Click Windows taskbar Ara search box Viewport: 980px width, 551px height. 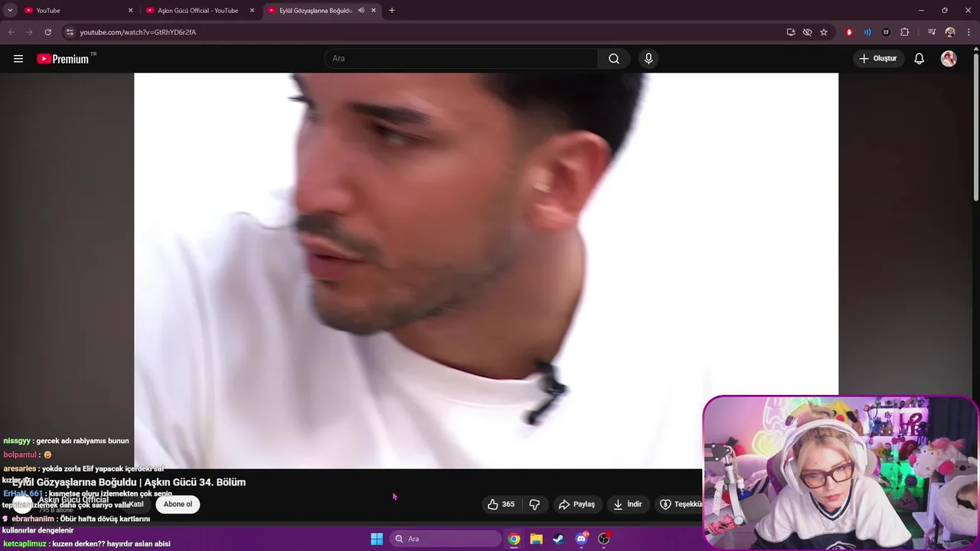point(445,539)
